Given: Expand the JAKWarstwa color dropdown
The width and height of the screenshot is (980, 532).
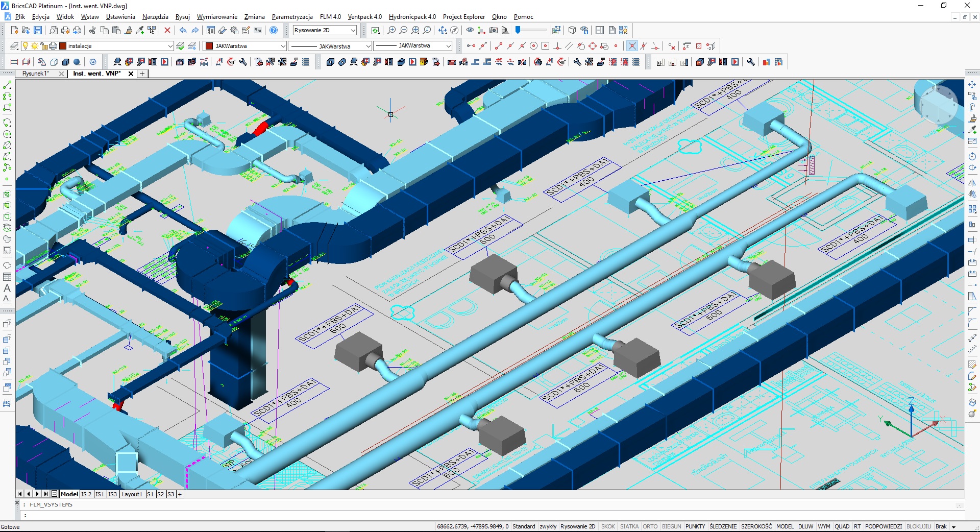Looking at the screenshot, I should pyautogui.click(x=283, y=46).
